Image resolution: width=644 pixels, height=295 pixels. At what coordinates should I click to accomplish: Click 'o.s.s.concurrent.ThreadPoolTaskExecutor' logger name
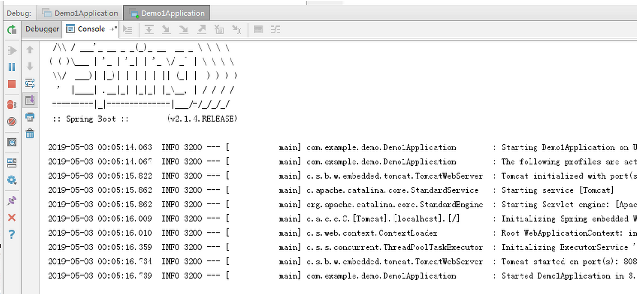click(395, 247)
